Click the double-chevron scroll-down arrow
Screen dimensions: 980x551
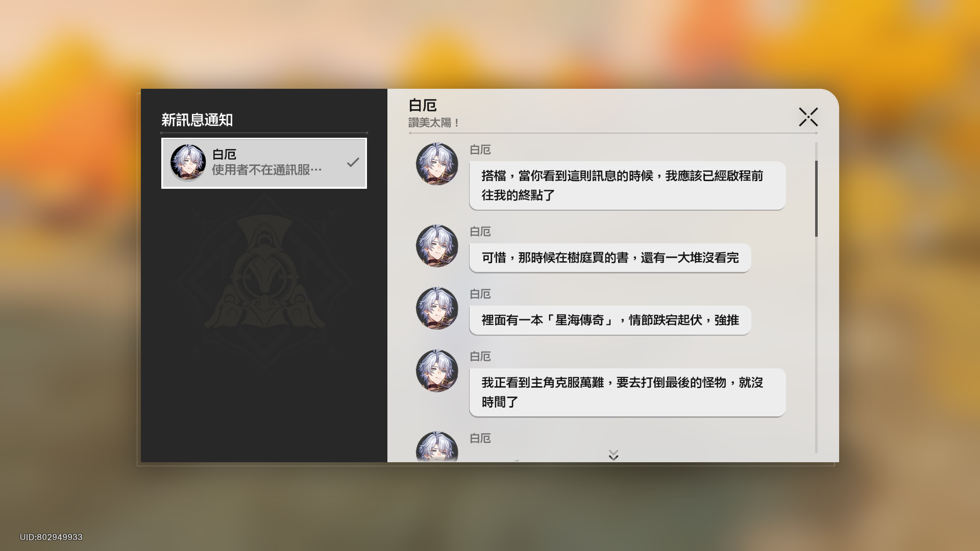click(x=614, y=455)
